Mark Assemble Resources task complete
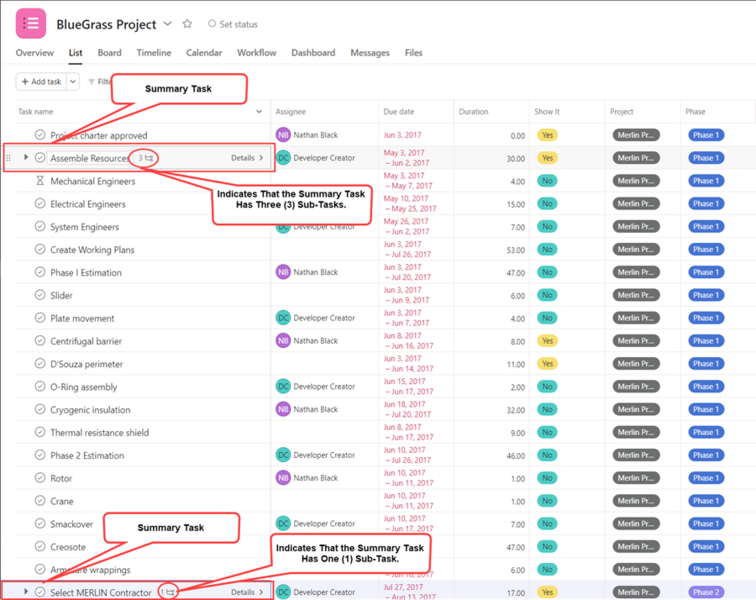The image size is (756, 600). coord(40,158)
